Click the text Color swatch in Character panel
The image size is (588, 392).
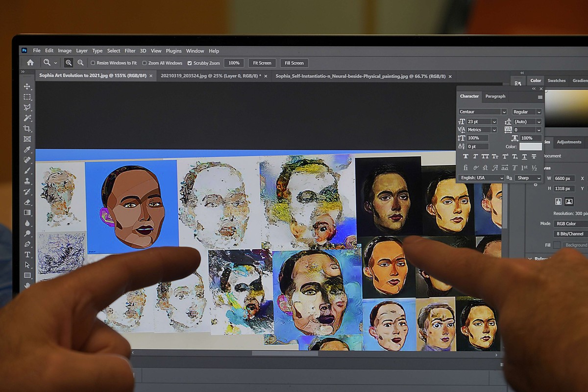click(x=531, y=147)
